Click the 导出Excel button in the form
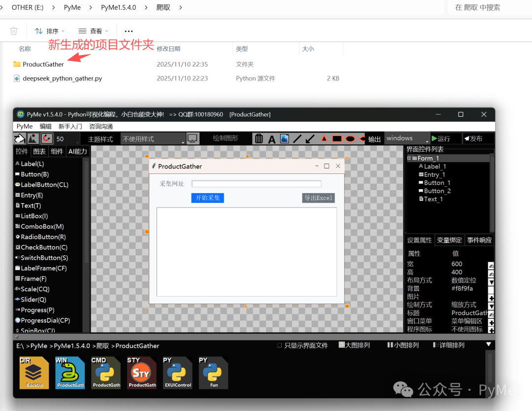Image resolution: width=532 pixels, height=411 pixels. pos(318,198)
